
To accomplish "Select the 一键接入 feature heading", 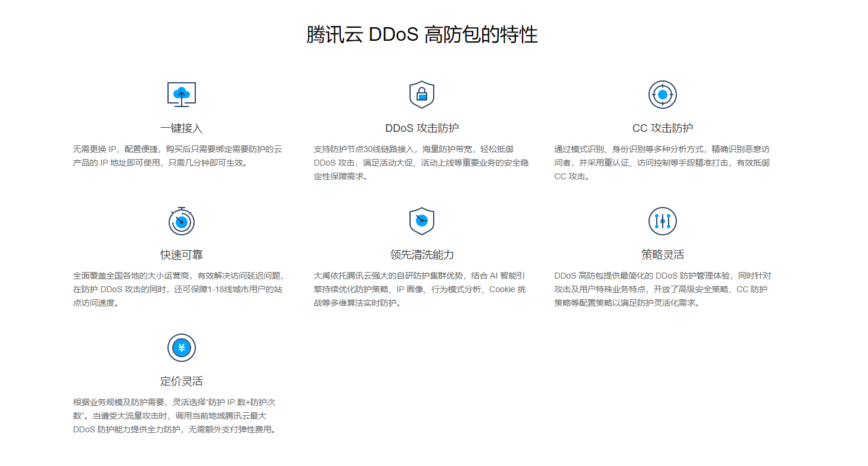I will click(182, 128).
